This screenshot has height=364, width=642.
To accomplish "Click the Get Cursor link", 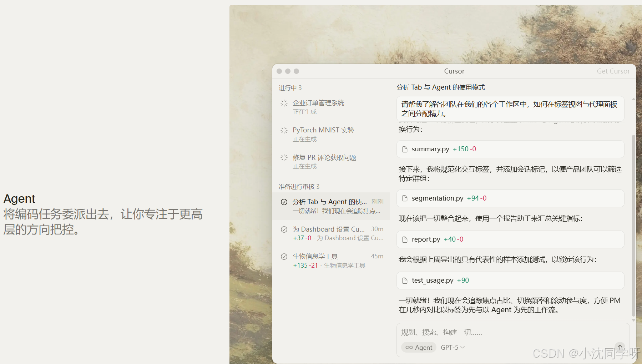I will pyautogui.click(x=613, y=71).
